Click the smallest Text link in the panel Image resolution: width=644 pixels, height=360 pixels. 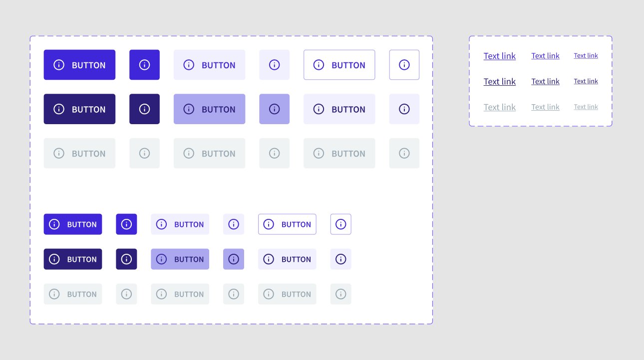coord(585,55)
